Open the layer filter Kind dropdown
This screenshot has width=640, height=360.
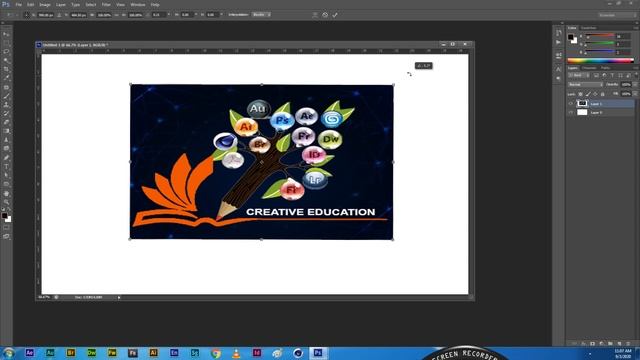coord(579,76)
